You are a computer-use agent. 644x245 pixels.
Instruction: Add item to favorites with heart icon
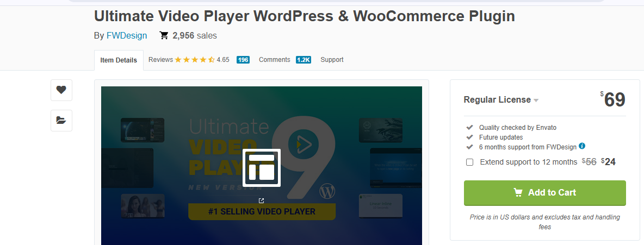coord(61,90)
